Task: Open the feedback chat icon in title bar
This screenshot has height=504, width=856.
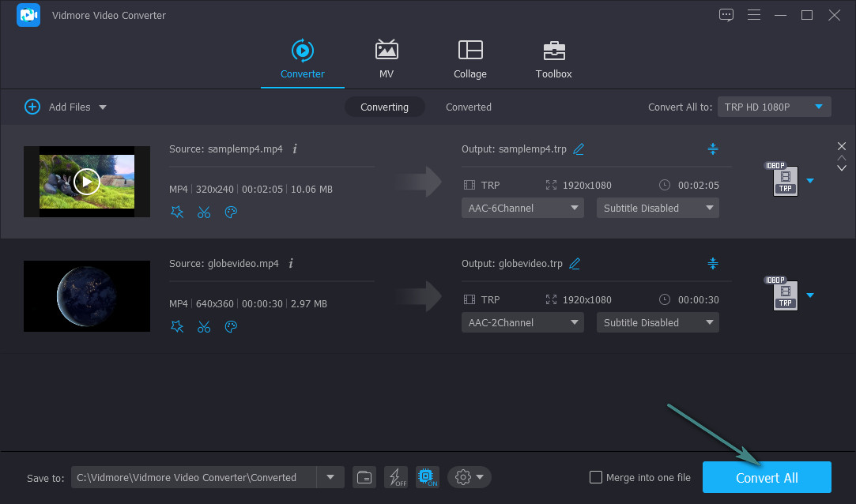Action: tap(726, 15)
